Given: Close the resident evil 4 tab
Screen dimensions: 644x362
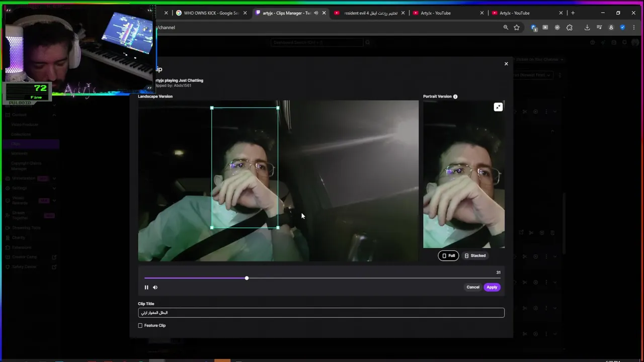Looking at the screenshot, I should click(403, 13).
